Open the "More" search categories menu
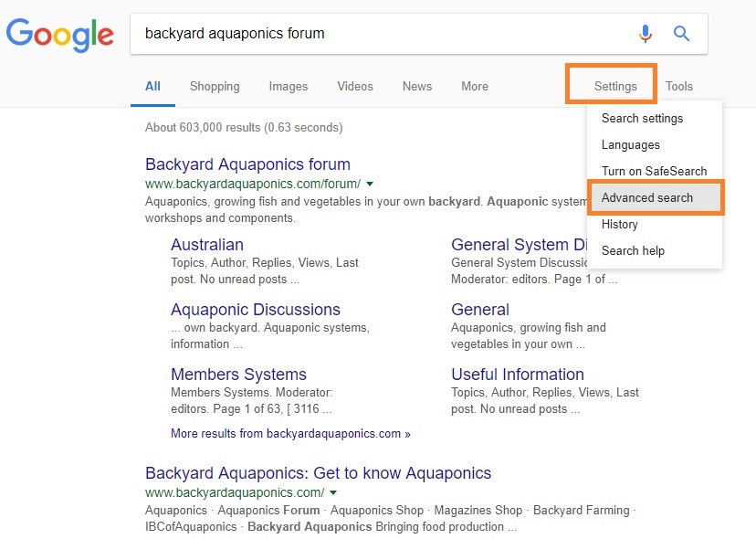Image resolution: width=756 pixels, height=539 pixels. tap(474, 86)
